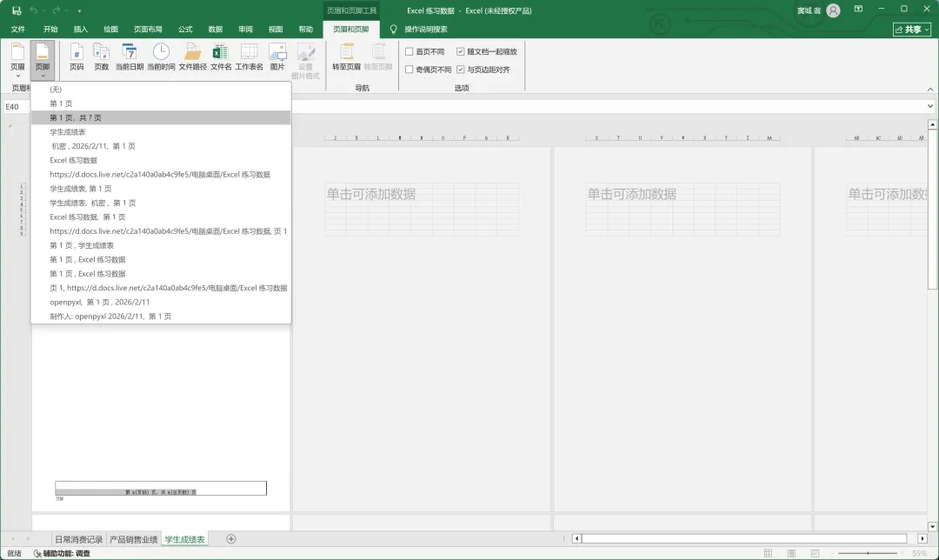This screenshot has width=939, height=560.
Task: Switch to the 数据 tab
Action: pos(216,29)
